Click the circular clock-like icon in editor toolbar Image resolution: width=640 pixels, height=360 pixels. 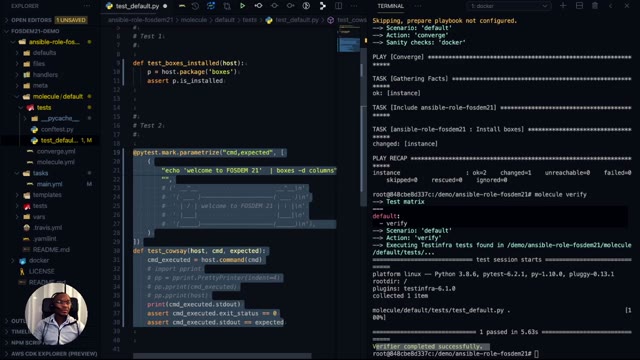click(306, 6)
